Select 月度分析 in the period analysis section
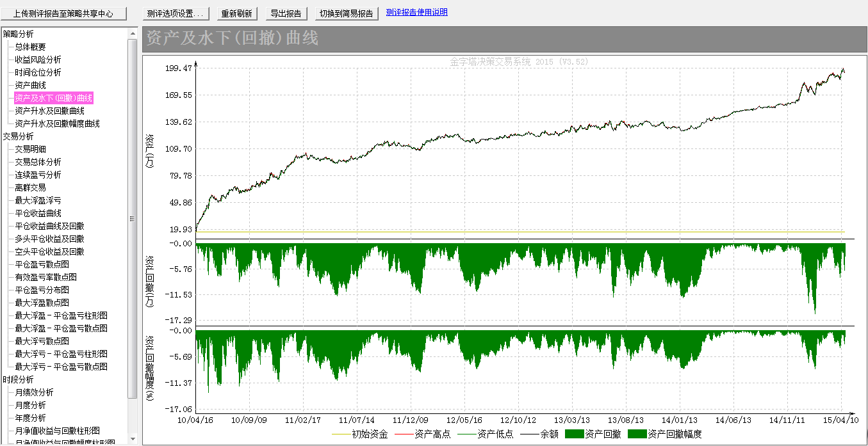868x446 pixels. pyautogui.click(x=30, y=405)
